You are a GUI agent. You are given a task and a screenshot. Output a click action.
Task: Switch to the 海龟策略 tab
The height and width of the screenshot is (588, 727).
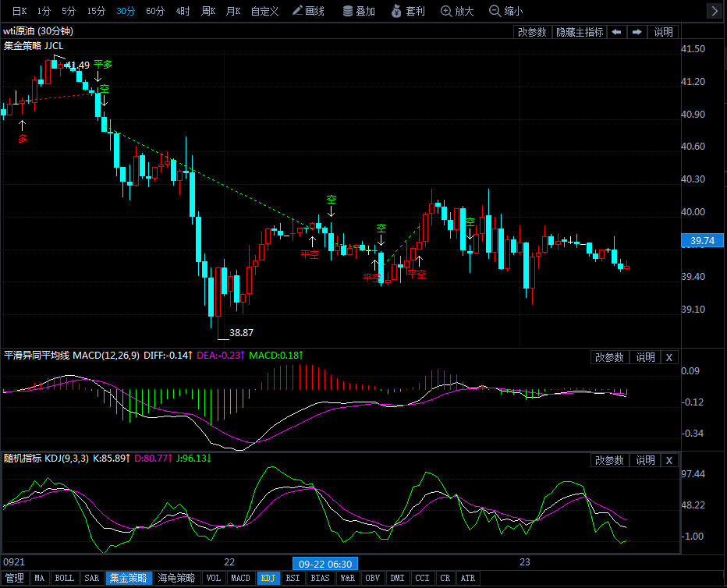coord(176,578)
